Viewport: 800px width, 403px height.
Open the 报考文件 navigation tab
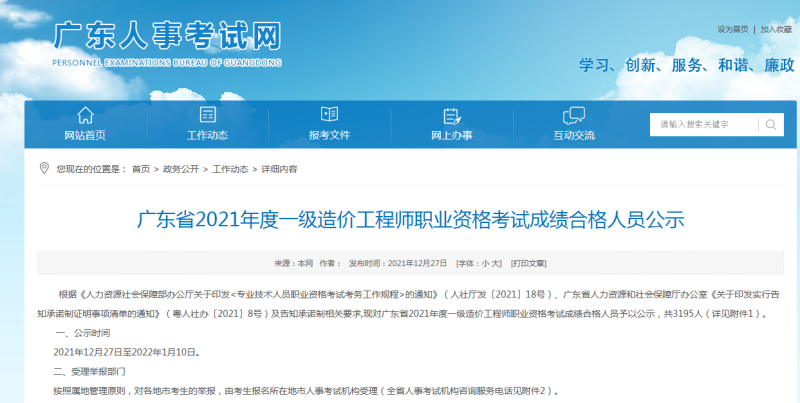(329, 136)
